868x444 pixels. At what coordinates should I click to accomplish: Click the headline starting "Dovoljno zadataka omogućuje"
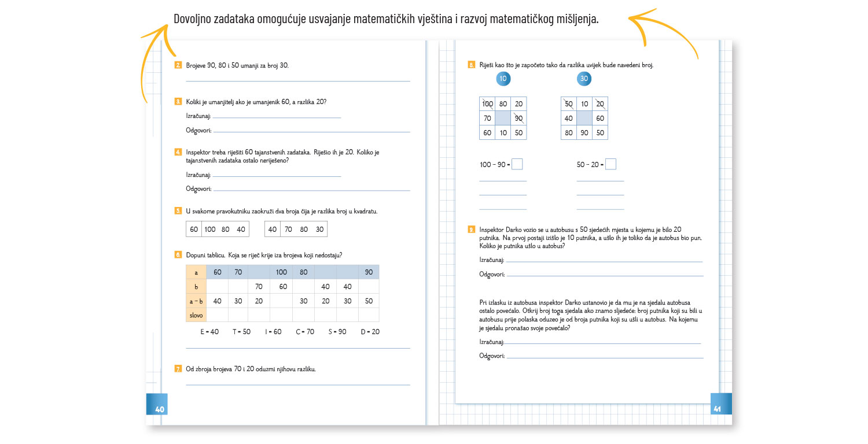coord(386,19)
